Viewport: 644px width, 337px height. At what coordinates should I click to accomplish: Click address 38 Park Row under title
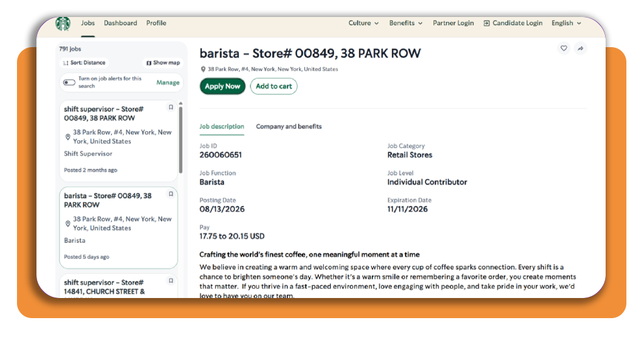[x=273, y=69]
